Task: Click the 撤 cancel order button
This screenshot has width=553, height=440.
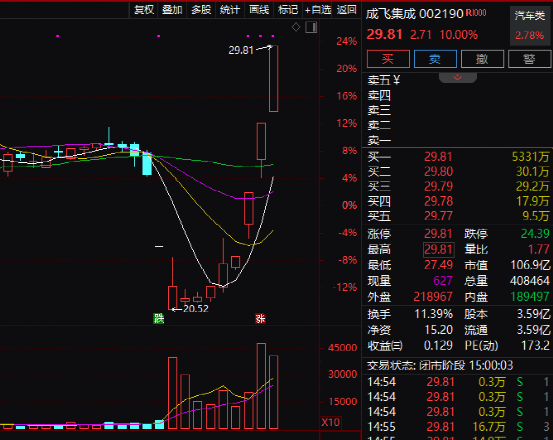Action: click(x=482, y=59)
